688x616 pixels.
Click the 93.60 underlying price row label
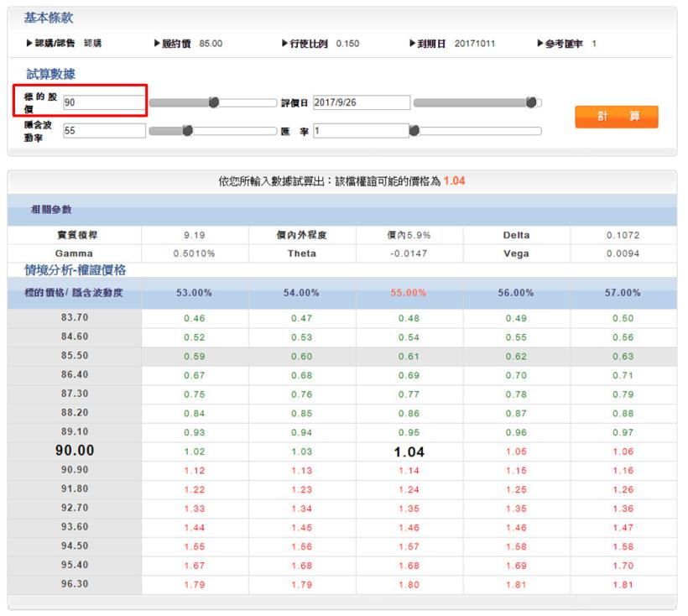pyautogui.click(x=75, y=527)
